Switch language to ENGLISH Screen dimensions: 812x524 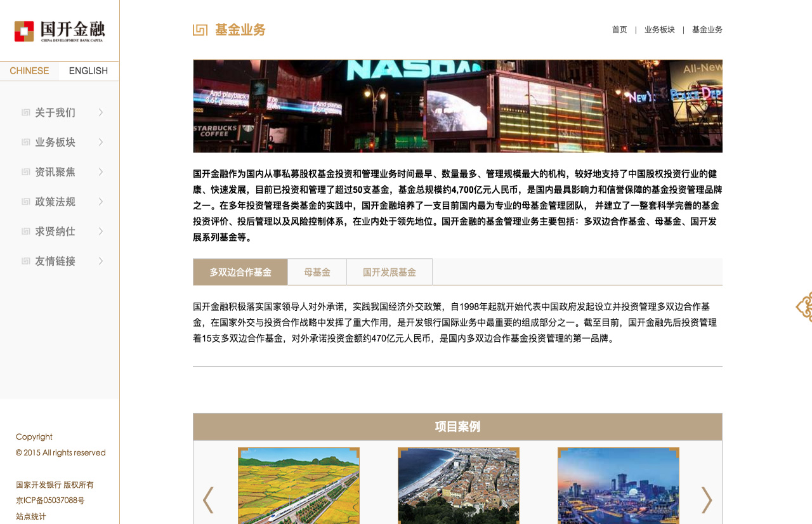coord(88,71)
